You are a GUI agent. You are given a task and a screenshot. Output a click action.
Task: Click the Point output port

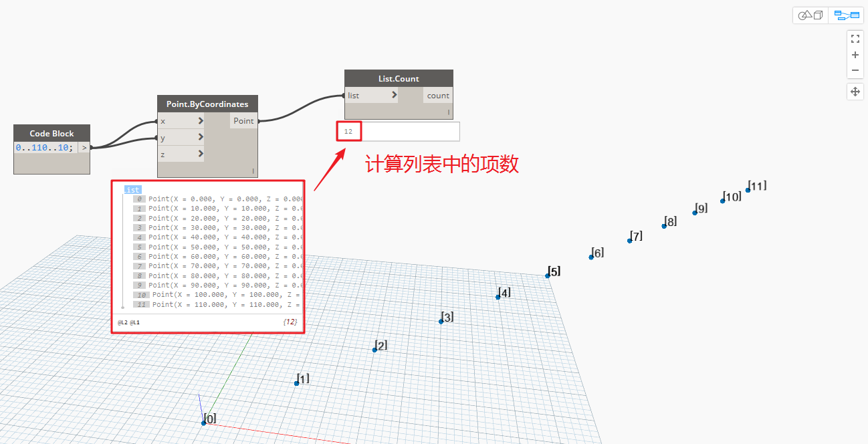click(243, 121)
